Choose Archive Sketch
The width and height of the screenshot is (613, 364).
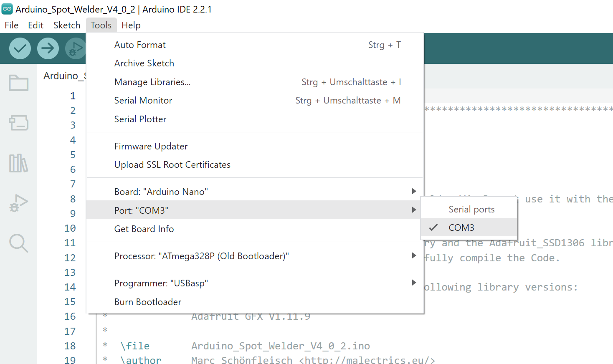255,63
